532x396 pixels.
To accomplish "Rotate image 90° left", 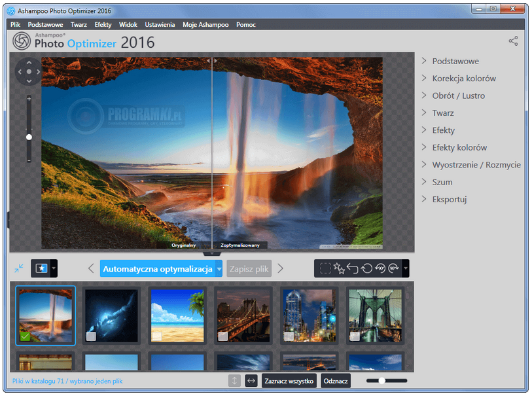I will (380, 268).
